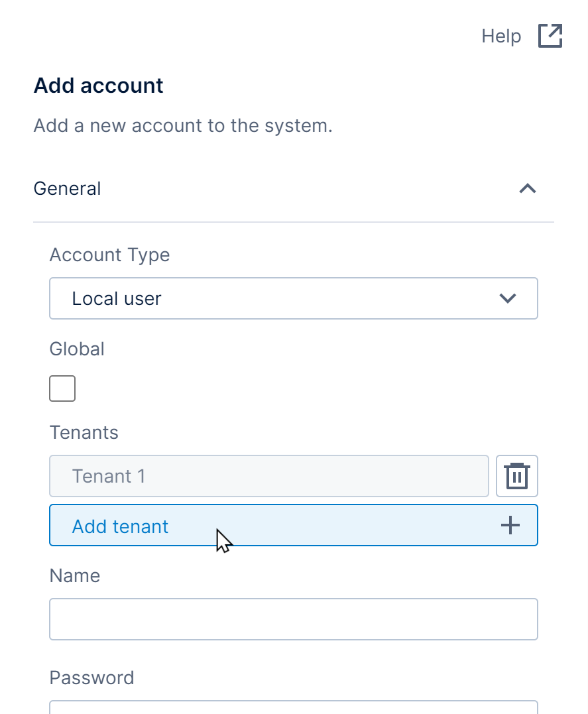Click the Tenants label
The width and height of the screenshot is (588, 714).
[x=84, y=433]
